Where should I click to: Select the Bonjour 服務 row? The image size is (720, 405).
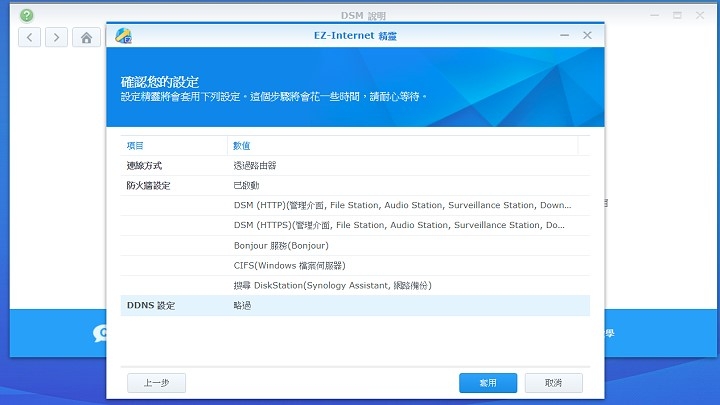coord(355,246)
